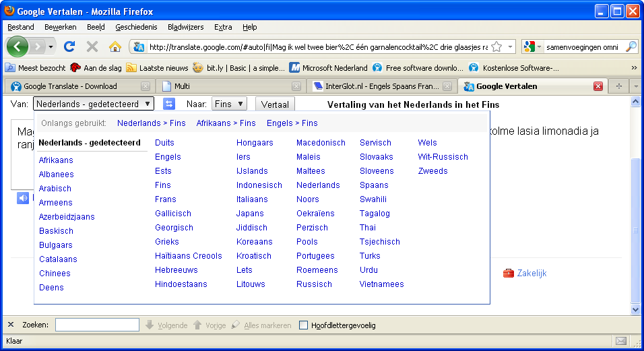Select Macedonisch from the list
The width and height of the screenshot is (644, 351).
click(321, 143)
